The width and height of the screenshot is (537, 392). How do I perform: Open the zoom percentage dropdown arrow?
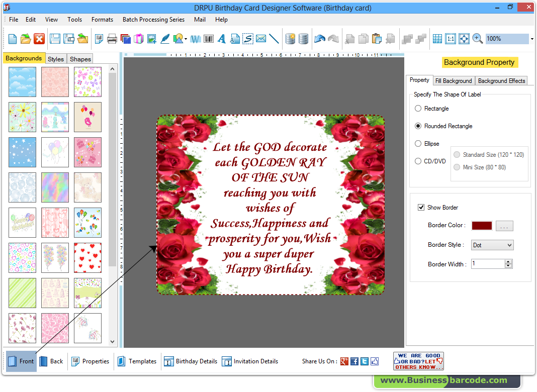pos(531,39)
